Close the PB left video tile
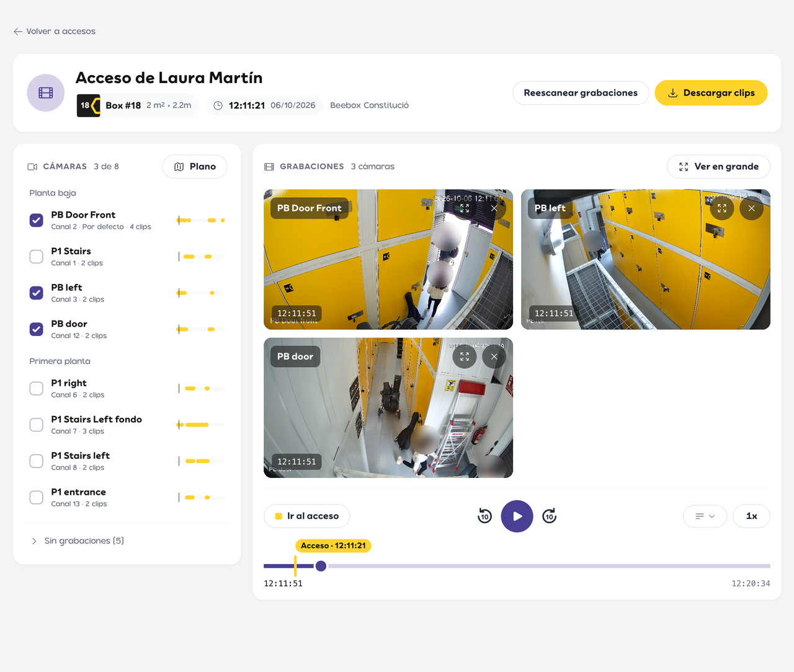Viewport: 794px width, 672px height. pos(751,208)
